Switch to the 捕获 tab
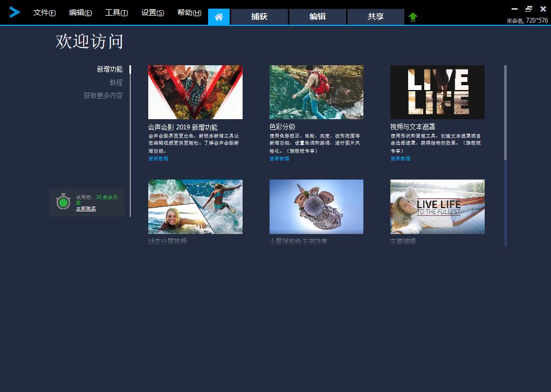Image resolution: width=551 pixels, height=392 pixels. pos(259,17)
